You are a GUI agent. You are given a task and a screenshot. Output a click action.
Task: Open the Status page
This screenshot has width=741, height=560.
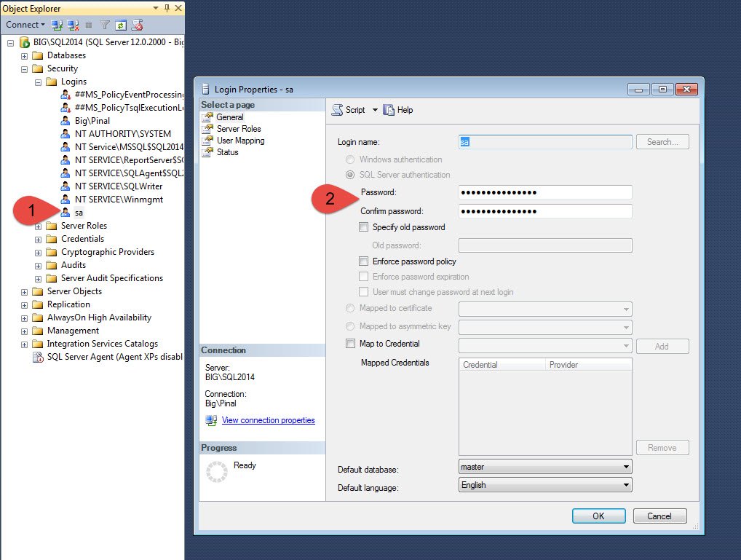pos(227,152)
